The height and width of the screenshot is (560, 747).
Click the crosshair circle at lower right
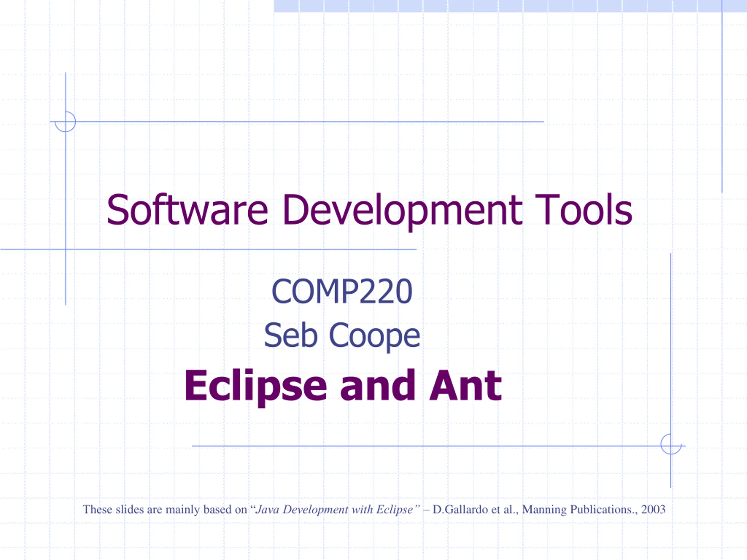(x=671, y=444)
